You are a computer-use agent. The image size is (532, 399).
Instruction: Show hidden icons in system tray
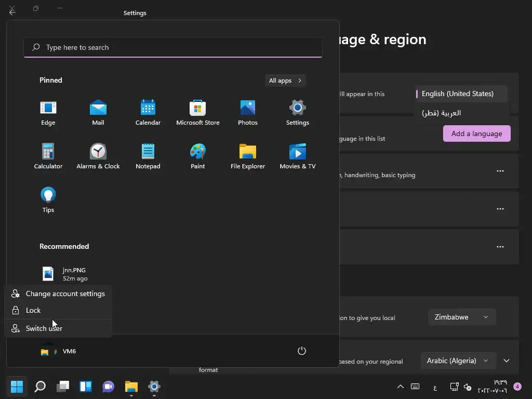[x=401, y=387]
